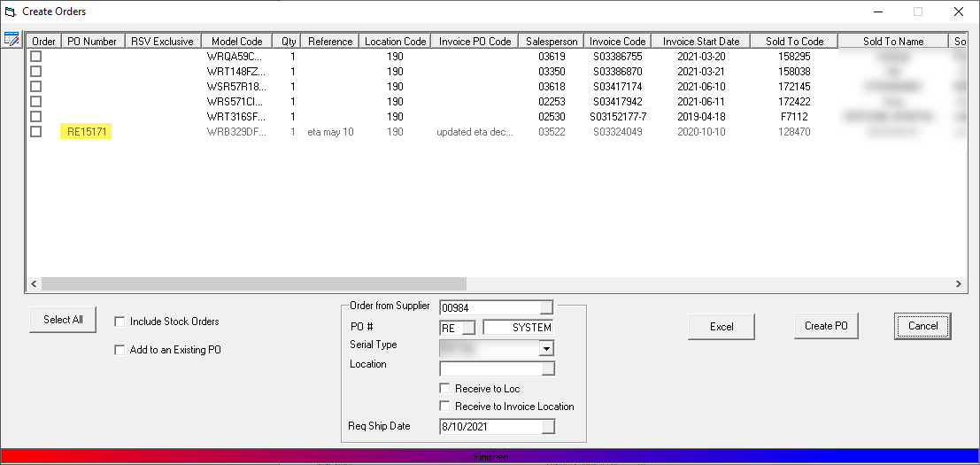Click the Create Orders window title icon
Viewport: 980px width, 465px height.
coord(11,12)
